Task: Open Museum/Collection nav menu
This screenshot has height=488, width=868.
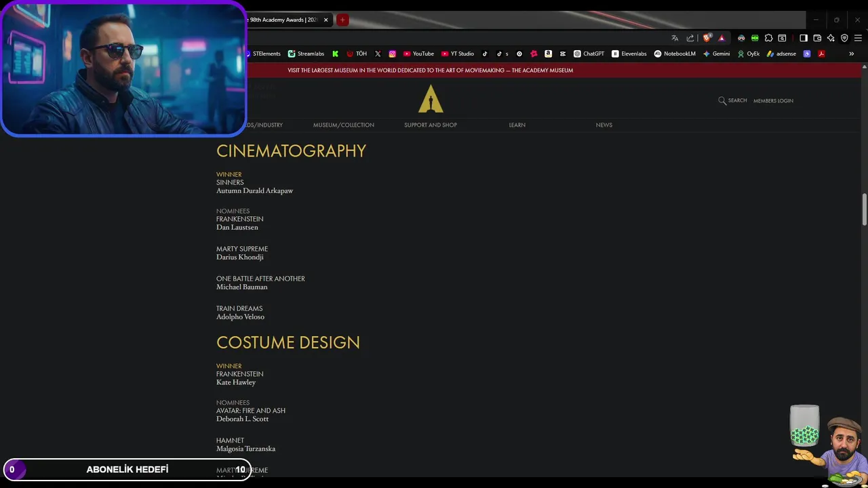Action: (344, 125)
